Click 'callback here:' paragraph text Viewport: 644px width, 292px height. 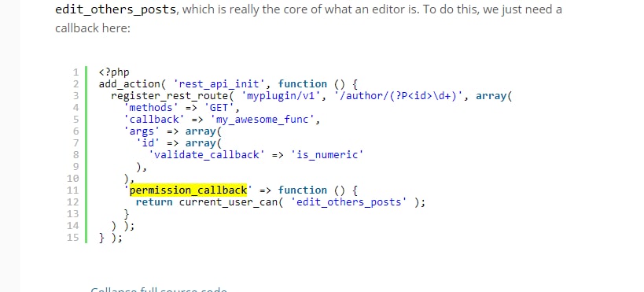point(93,28)
